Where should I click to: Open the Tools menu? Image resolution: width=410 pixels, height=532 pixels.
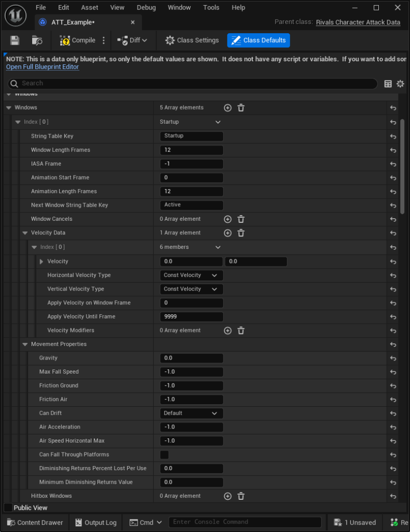pos(211,7)
